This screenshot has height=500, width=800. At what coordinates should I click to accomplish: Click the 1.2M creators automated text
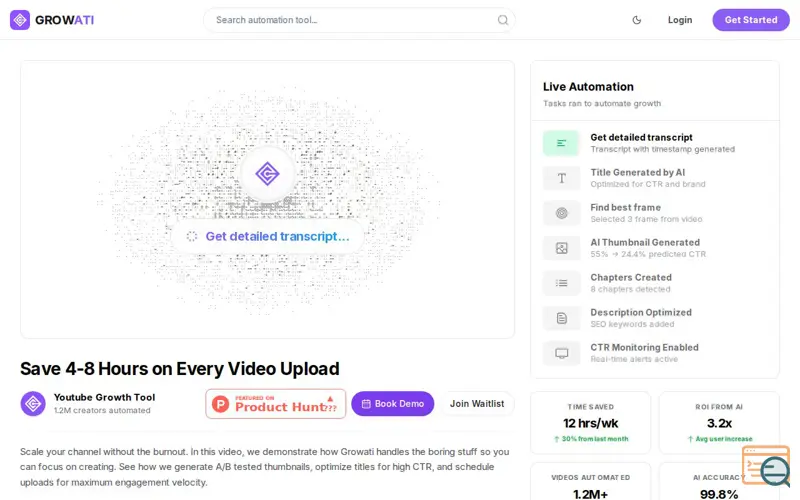coord(102,410)
